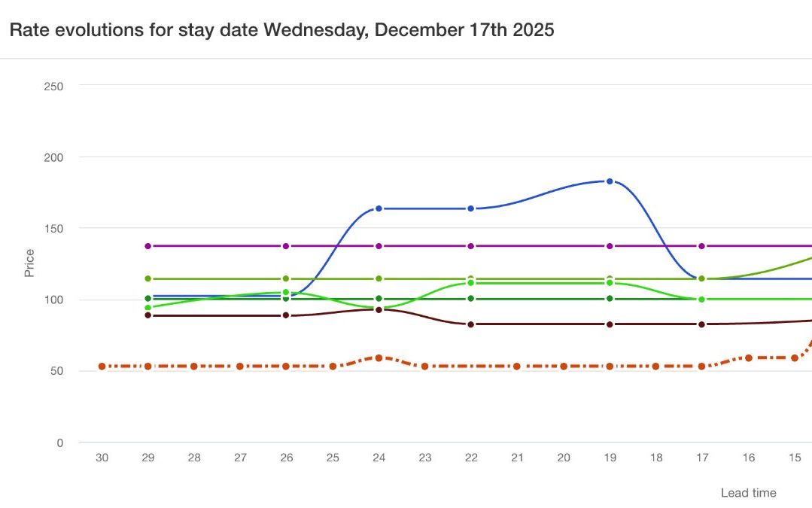This screenshot has height=508, width=812.
Task: Select the bright green point at lead time 17
Action: click(701, 300)
